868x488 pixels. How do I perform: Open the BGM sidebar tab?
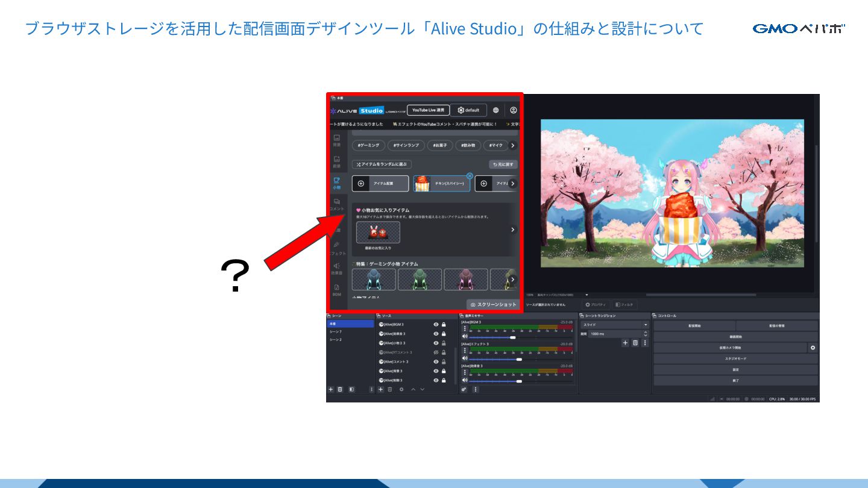click(x=336, y=290)
